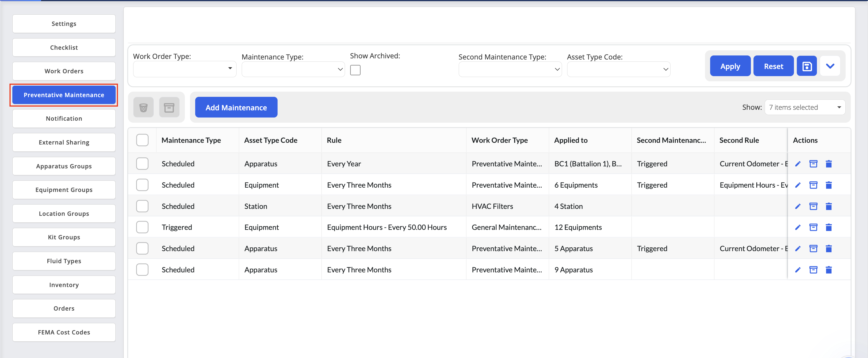Image resolution: width=868 pixels, height=358 pixels.
Task: Edit the 6 Equipments maintenance row
Action: [x=798, y=185]
